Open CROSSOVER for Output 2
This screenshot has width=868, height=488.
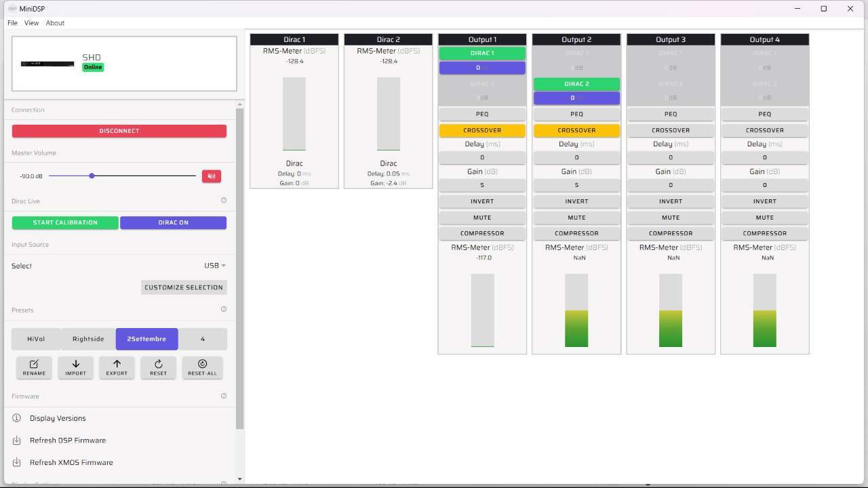576,130
